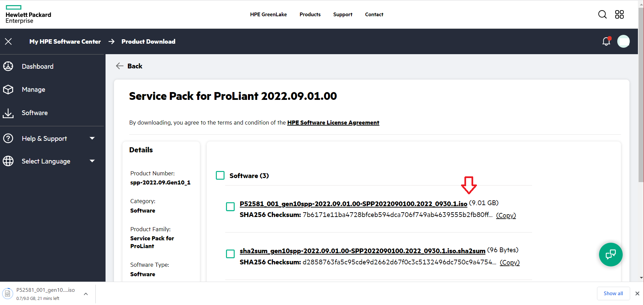This screenshot has width=644, height=305.
Task: Click the Details heading
Action: click(x=141, y=150)
